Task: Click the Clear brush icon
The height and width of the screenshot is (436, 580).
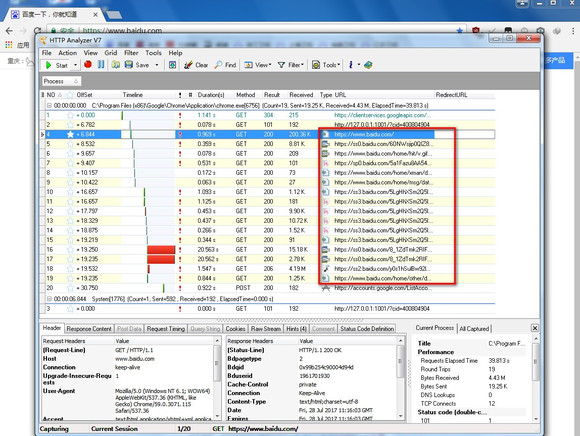Action: pos(188,65)
